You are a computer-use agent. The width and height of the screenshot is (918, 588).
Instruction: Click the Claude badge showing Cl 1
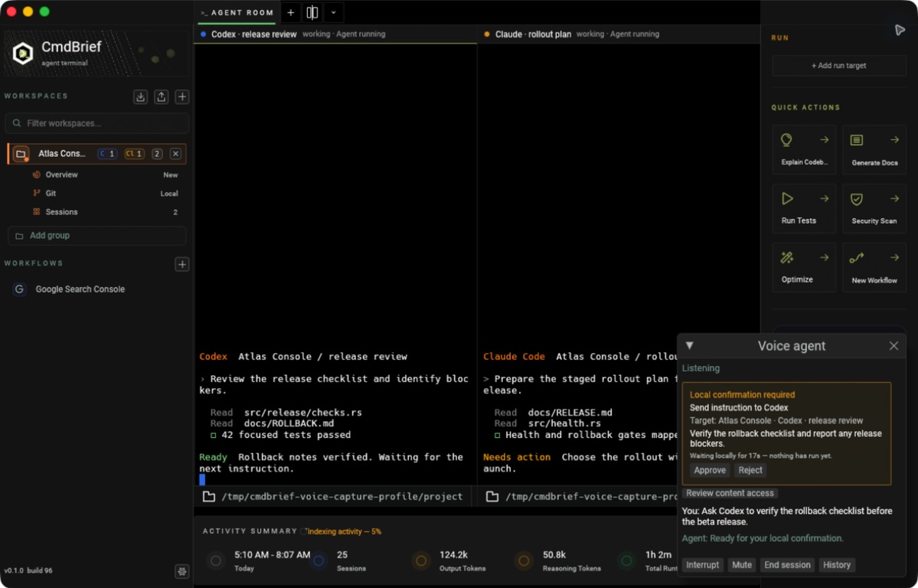(134, 154)
